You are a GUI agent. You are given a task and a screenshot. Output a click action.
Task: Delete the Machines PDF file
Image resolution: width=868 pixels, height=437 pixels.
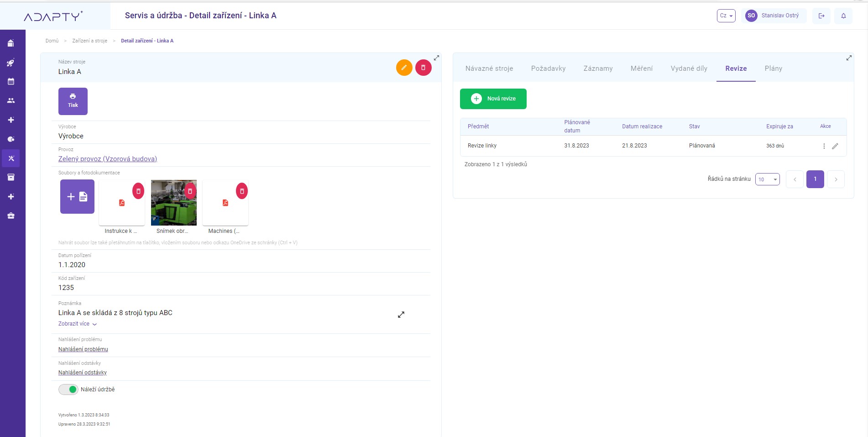point(242,191)
